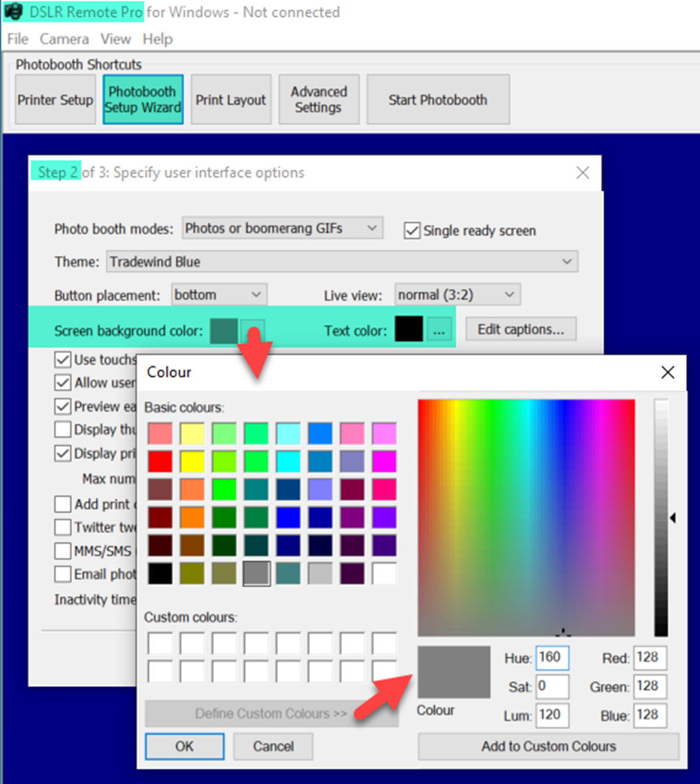Open the File menu
Screen dimensions: 700x784
coord(17,39)
